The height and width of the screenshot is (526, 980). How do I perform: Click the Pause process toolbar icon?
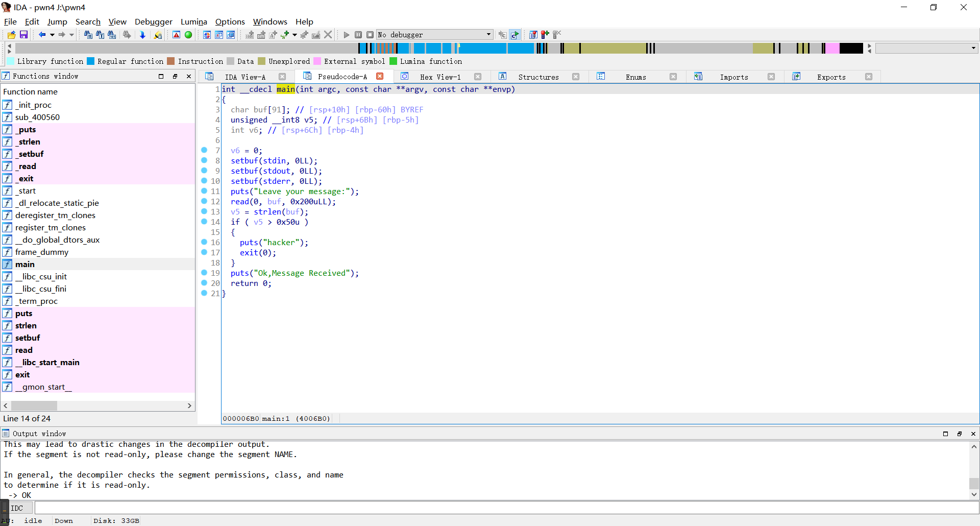pos(358,35)
